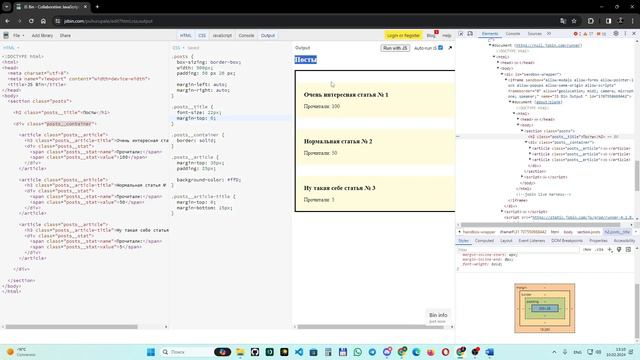The image size is (640, 360).
Task: Toggle the DevTools device toolbar icon
Action: click(x=470, y=34)
